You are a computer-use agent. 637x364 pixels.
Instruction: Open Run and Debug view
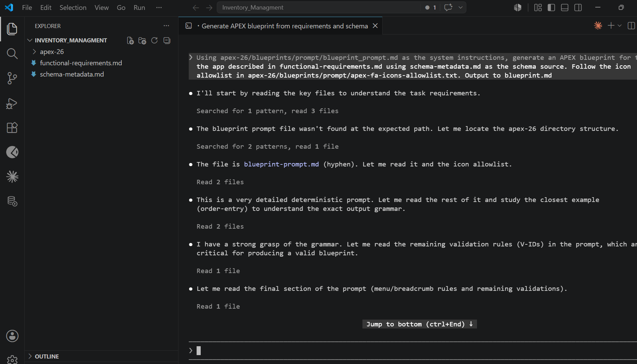(12, 103)
